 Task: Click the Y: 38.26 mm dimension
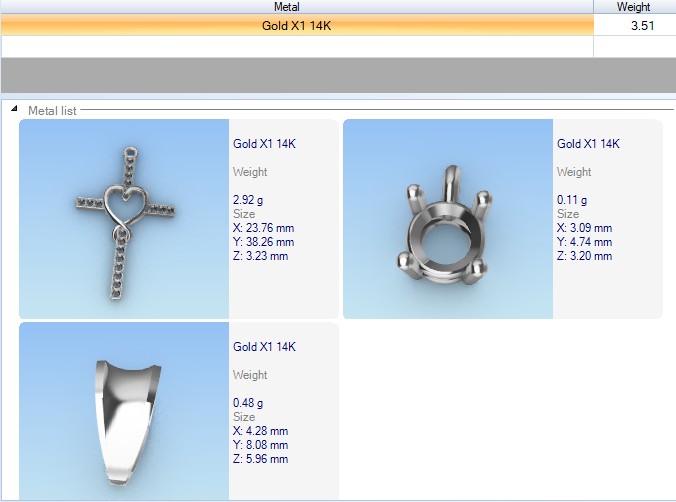click(x=264, y=242)
